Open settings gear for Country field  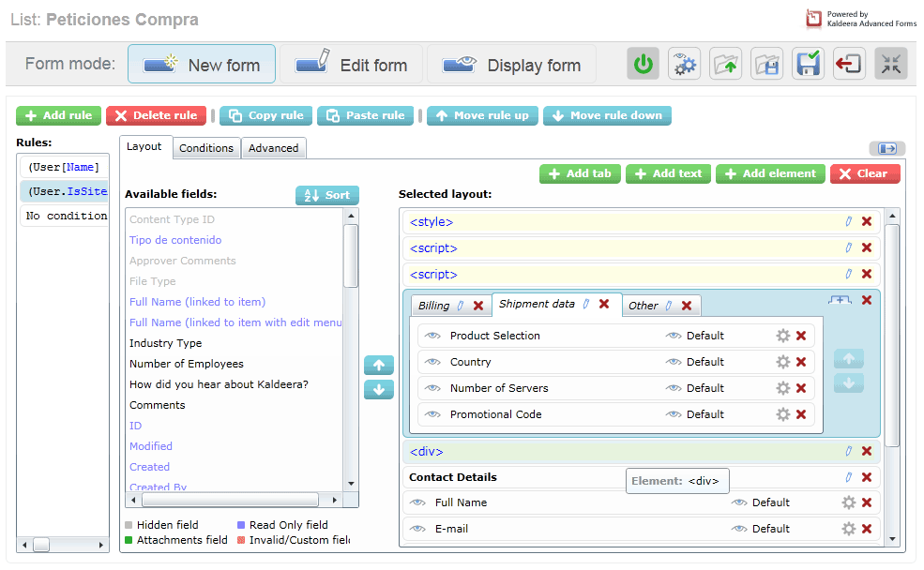(x=783, y=362)
